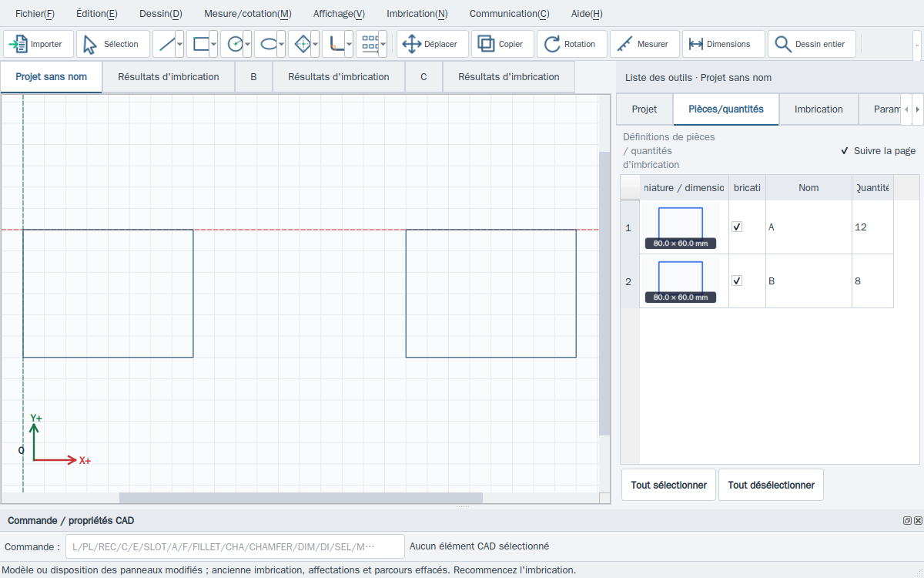
Task: Open the Line tool dropdown arrow
Action: pyautogui.click(x=179, y=44)
